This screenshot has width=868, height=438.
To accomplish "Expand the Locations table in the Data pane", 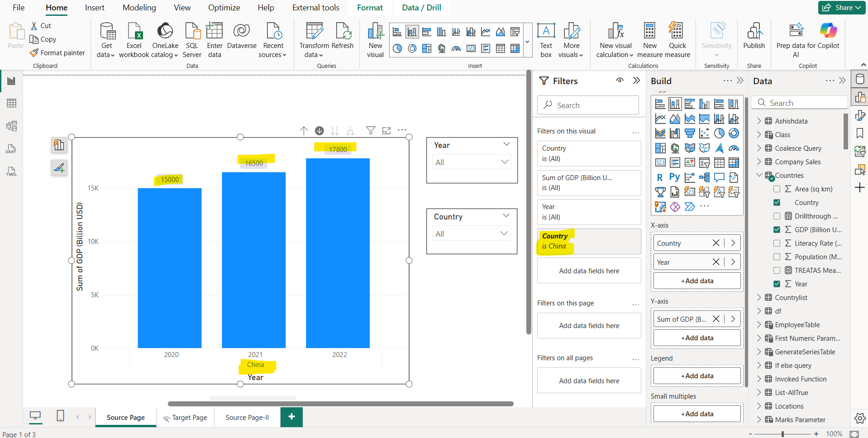I will pos(760,406).
